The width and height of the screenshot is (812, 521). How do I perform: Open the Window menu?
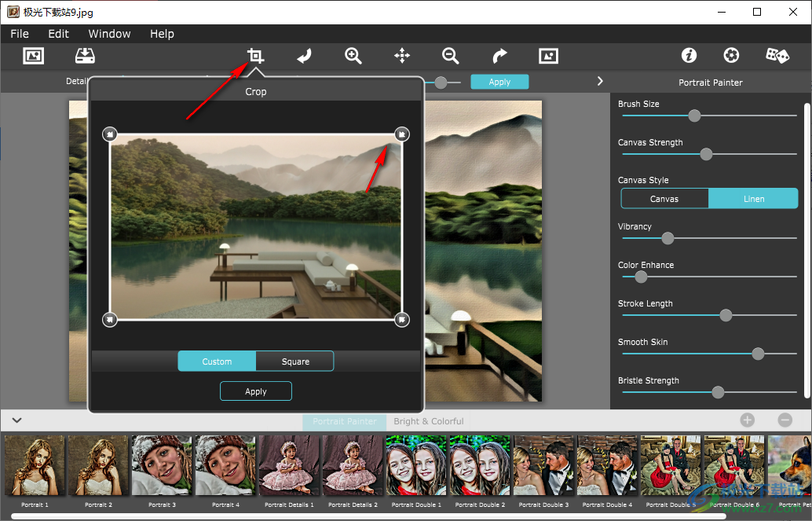pos(109,34)
